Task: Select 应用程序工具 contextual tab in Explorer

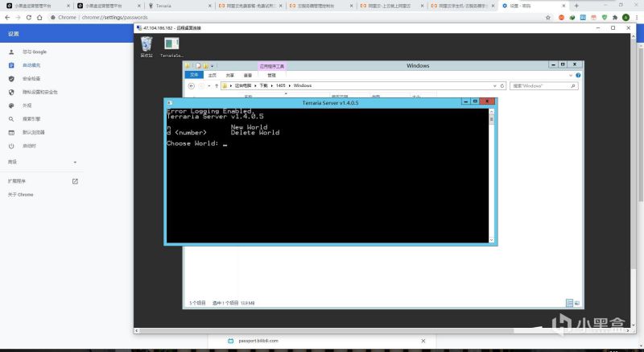Action: [271, 66]
